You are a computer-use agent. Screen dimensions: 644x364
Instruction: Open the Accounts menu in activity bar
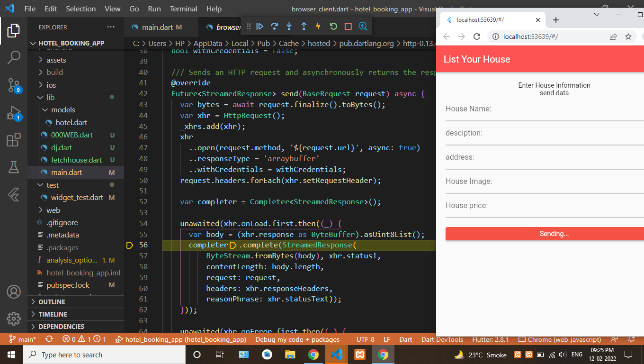point(14,291)
